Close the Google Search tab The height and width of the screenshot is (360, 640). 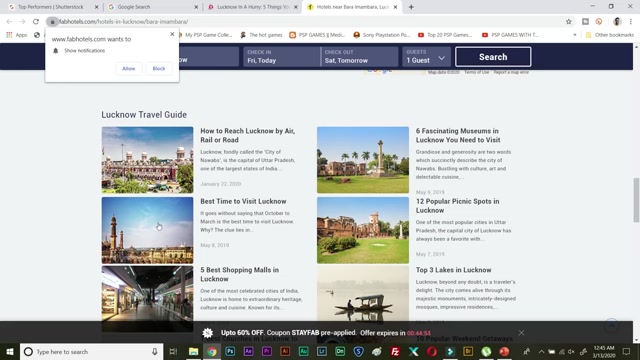tap(196, 7)
